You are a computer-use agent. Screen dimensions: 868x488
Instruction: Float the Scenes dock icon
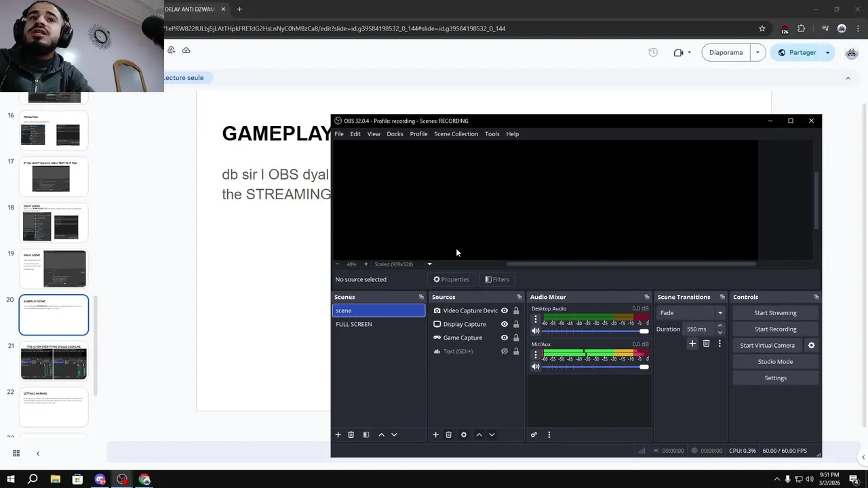(x=420, y=297)
